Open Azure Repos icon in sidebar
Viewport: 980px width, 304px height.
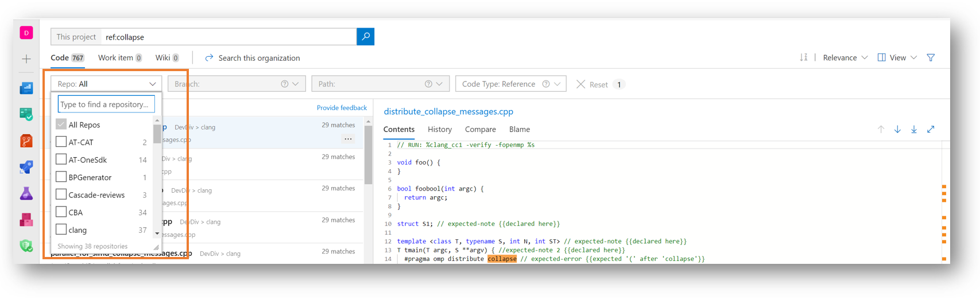tap(26, 141)
